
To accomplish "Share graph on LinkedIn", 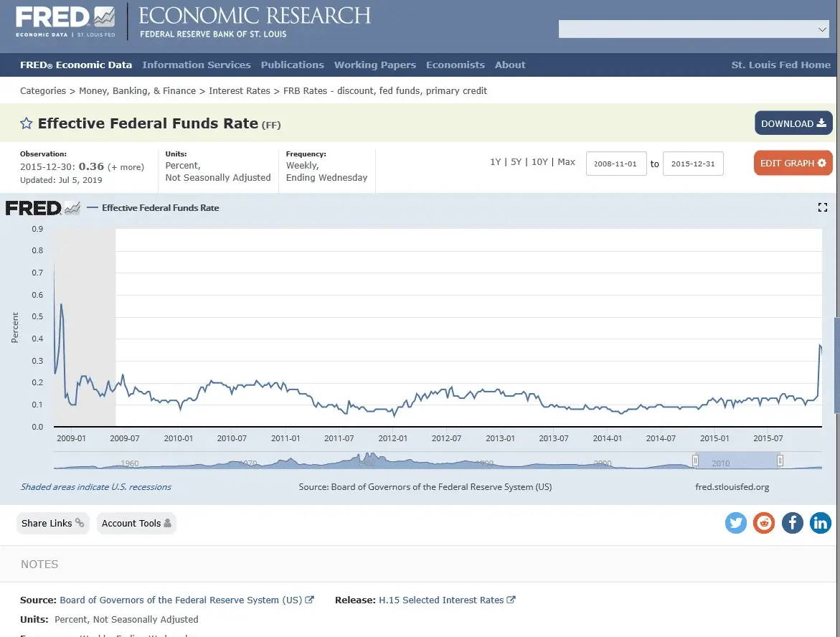I will pyautogui.click(x=820, y=523).
